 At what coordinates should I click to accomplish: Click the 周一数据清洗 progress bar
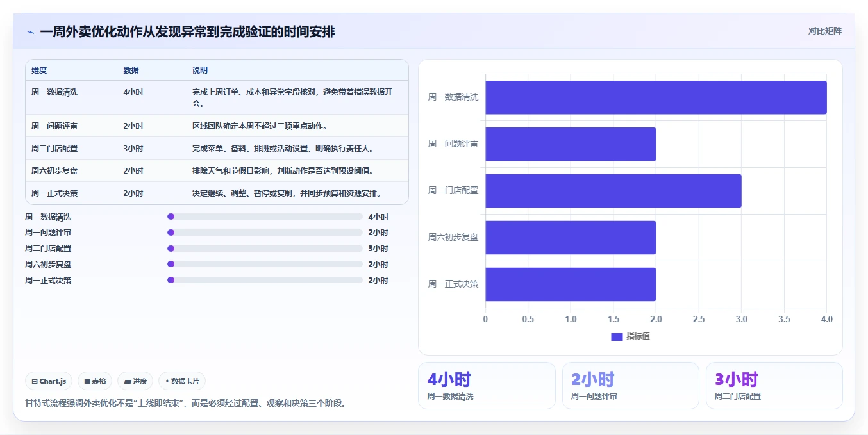(265, 217)
